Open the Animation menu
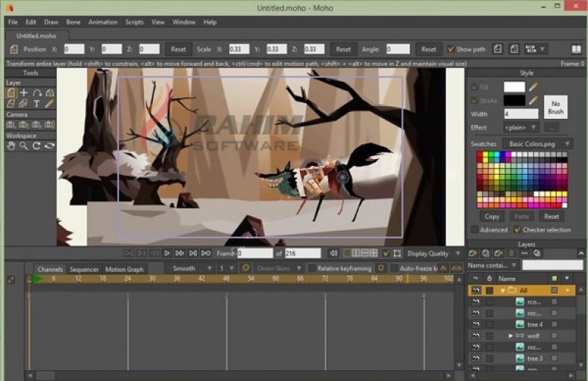 [x=102, y=22]
